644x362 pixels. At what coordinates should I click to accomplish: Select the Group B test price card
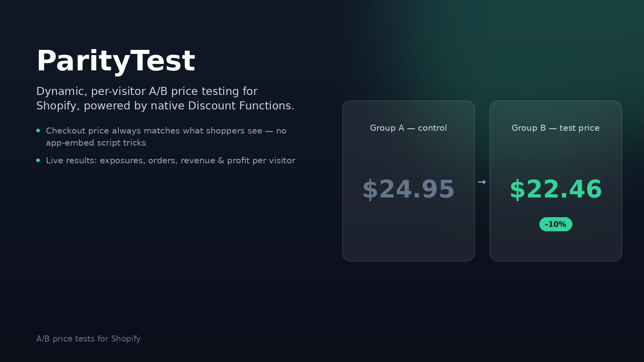tap(556, 181)
